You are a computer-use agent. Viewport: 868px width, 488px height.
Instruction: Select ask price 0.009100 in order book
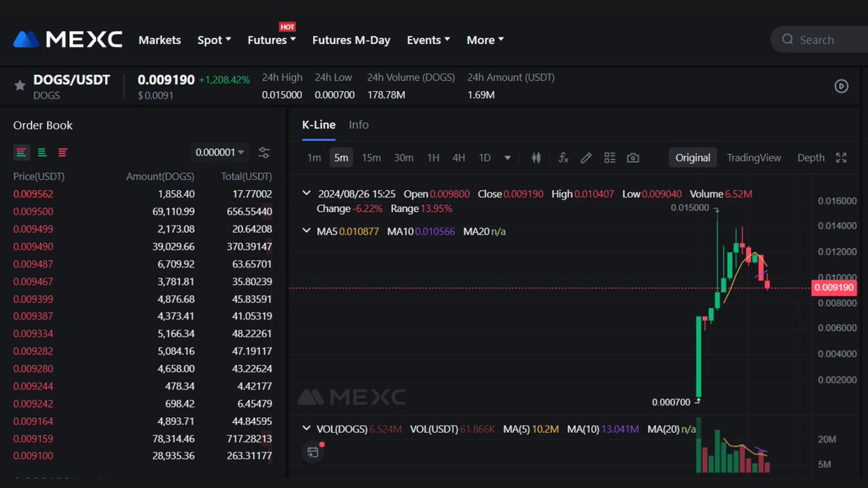(33, 455)
